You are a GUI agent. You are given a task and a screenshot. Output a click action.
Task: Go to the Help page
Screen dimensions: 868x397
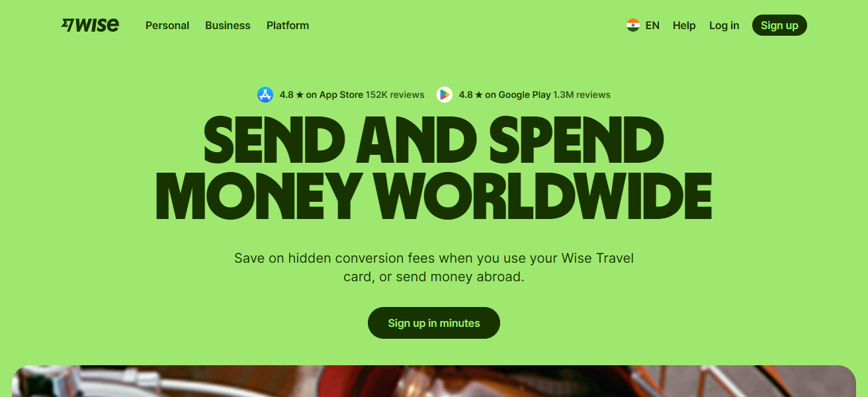click(x=684, y=25)
